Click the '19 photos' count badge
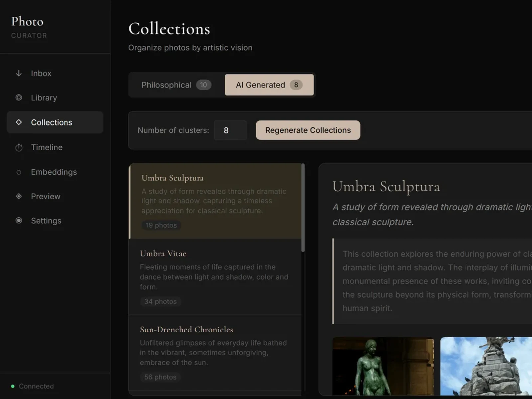The width and height of the screenshot is (532, 399). 161,225
